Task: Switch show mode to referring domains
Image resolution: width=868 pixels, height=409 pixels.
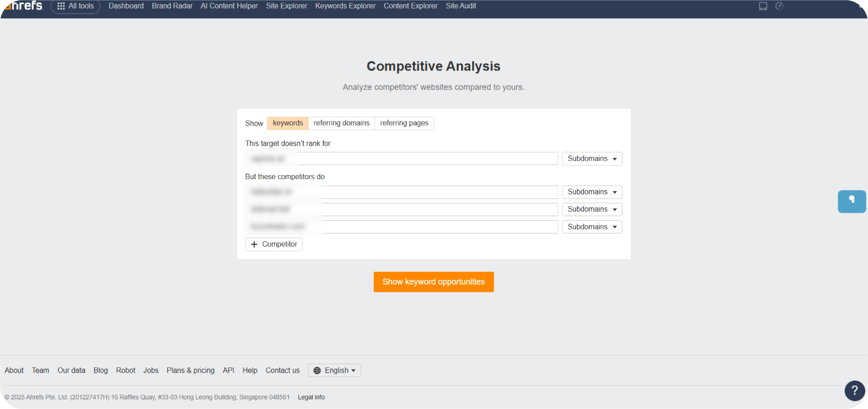Action: tap(341, 123)
